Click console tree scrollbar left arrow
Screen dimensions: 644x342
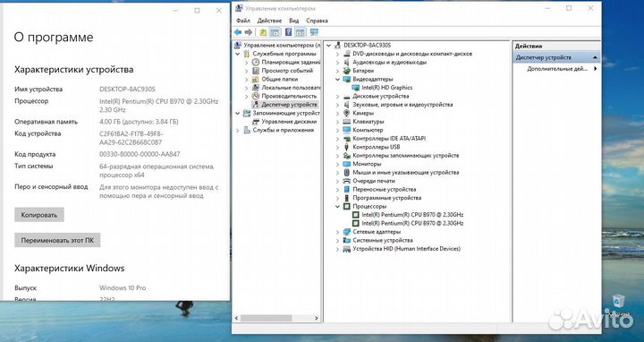click(236, 318)
